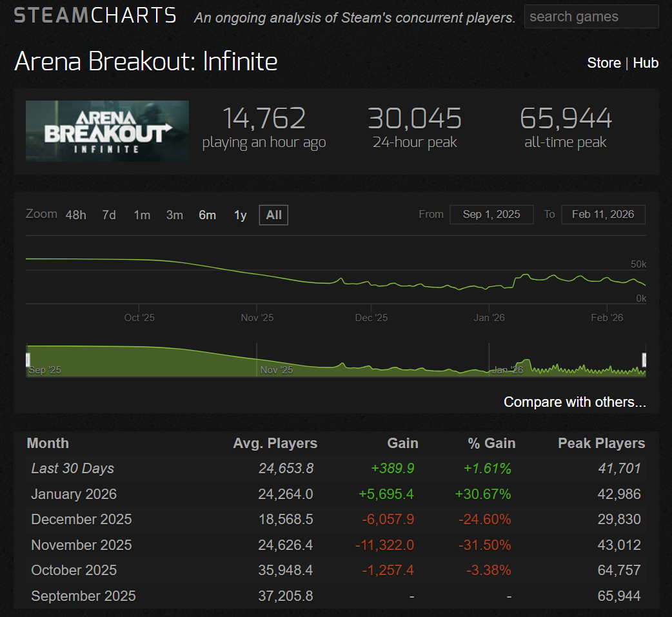Click the Peak Players column header
This screenshot has height=617, width=672.
point(602,443)
